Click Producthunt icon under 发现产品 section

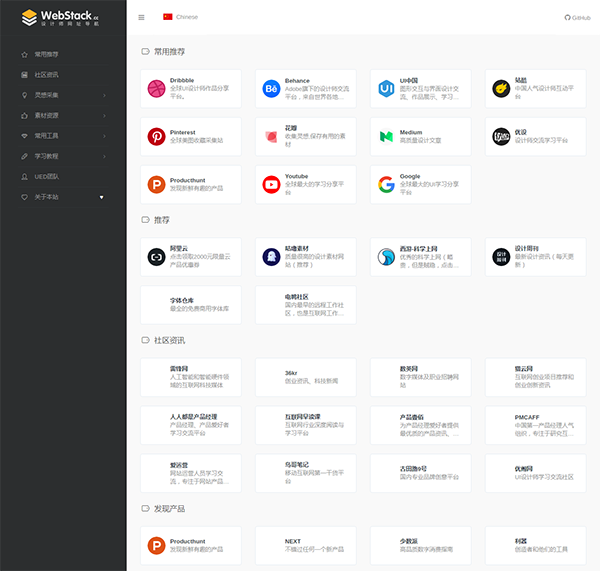tap(157, 545)
